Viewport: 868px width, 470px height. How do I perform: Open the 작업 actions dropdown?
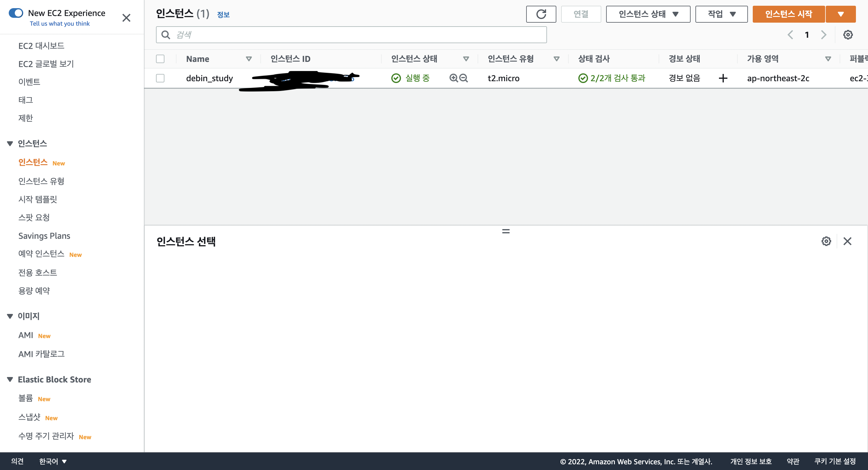click(x=721, y=14)
